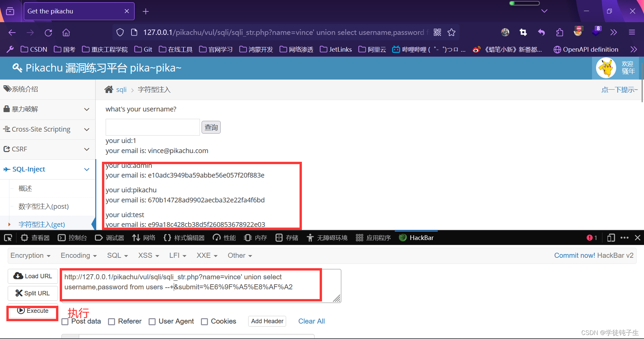The width and height of the screenshot is (644, 339).
Task: Enable the Referer checkbox
Action: click(111, 322)
